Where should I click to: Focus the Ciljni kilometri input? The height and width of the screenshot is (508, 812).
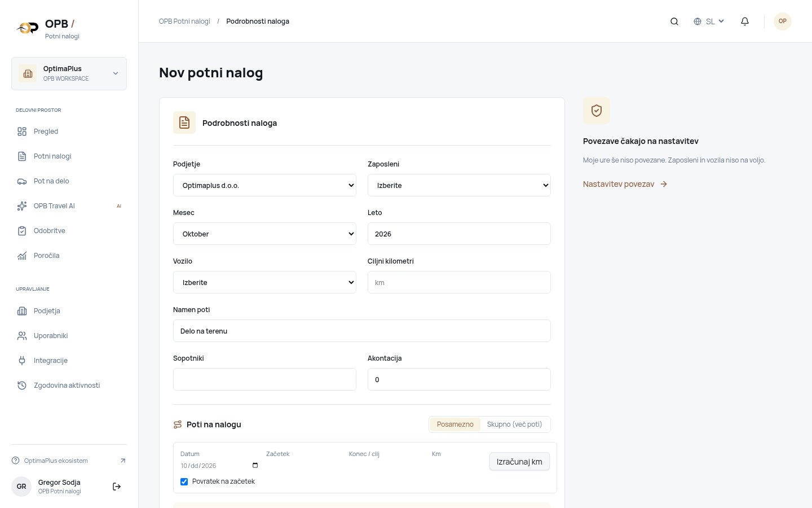[459, 282]
